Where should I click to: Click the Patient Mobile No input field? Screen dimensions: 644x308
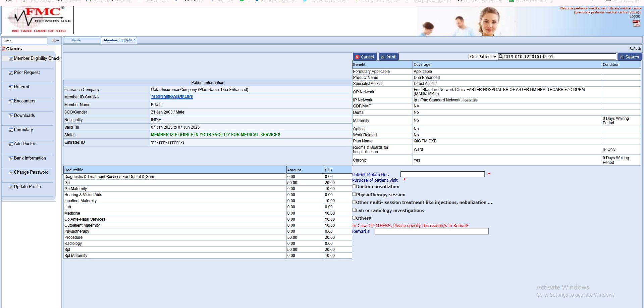tap(442, 174)
